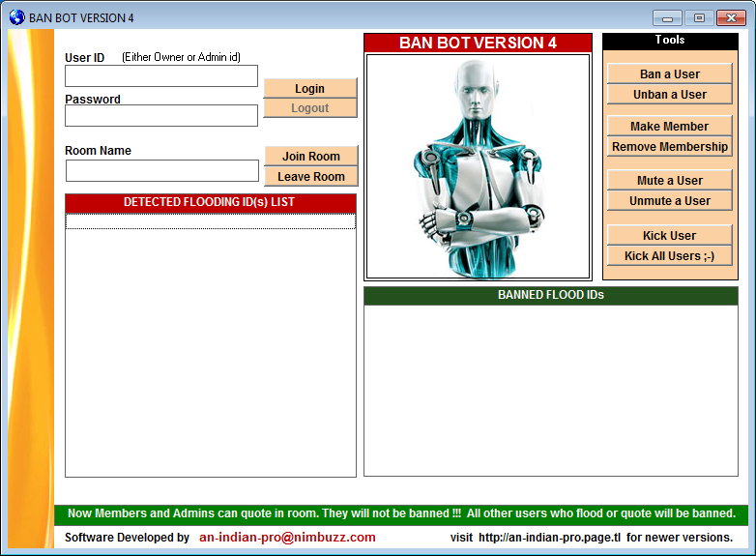Click the Login button

pos(310,88)
